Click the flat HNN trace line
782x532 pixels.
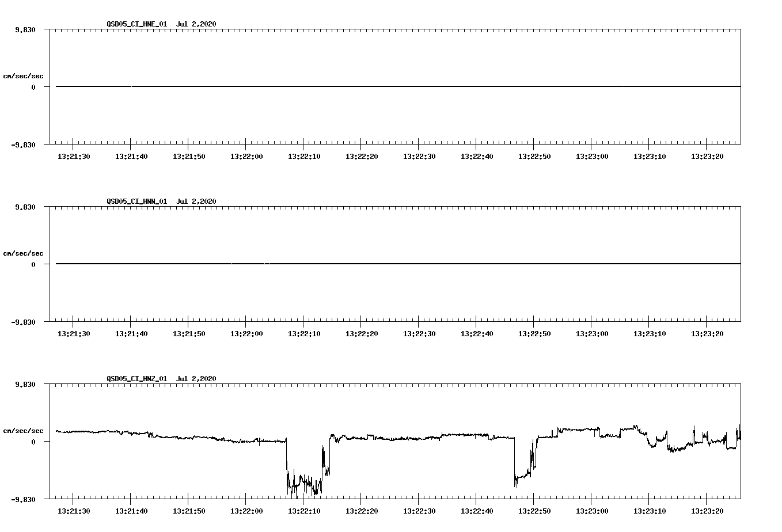click(398, 264)
